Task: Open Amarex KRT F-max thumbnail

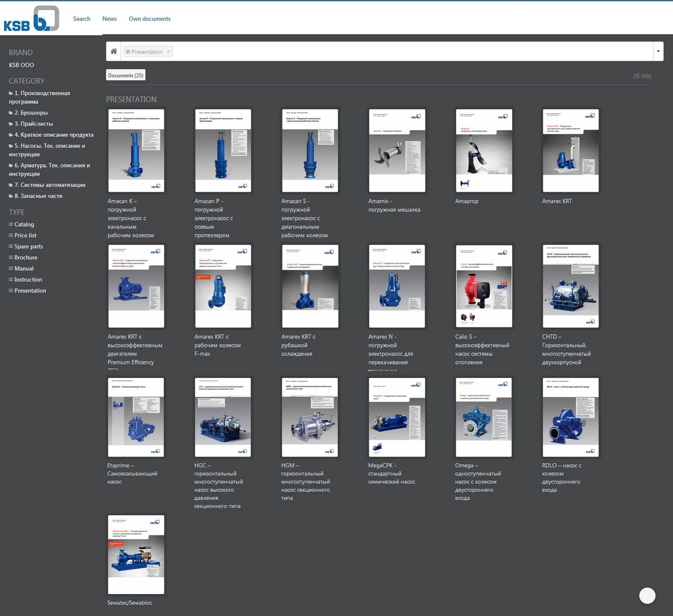Action: tap(223, 286)
